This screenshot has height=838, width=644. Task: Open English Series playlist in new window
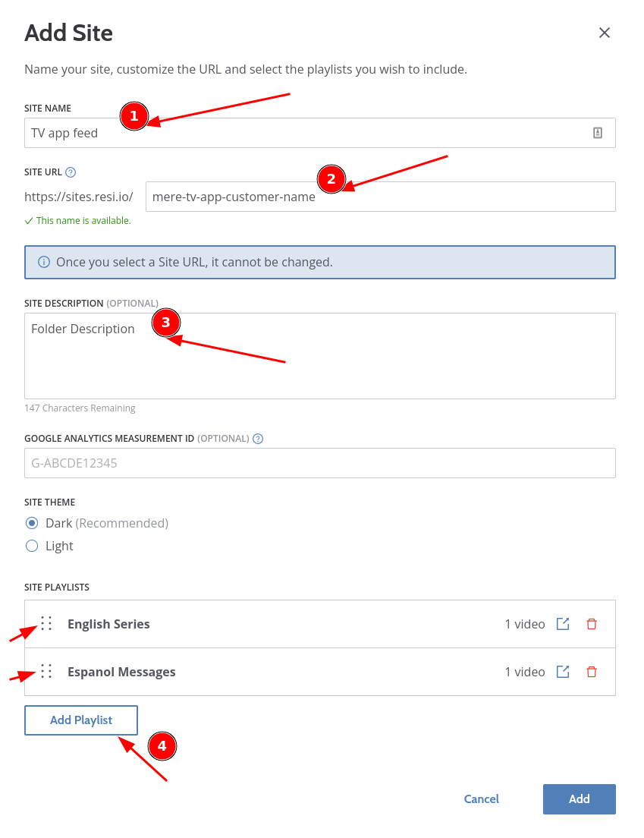point(563,624)
